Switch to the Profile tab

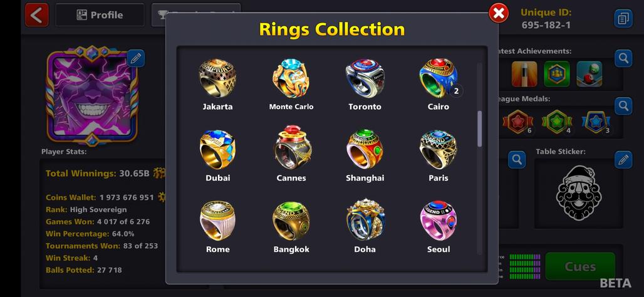coord(100,15)
